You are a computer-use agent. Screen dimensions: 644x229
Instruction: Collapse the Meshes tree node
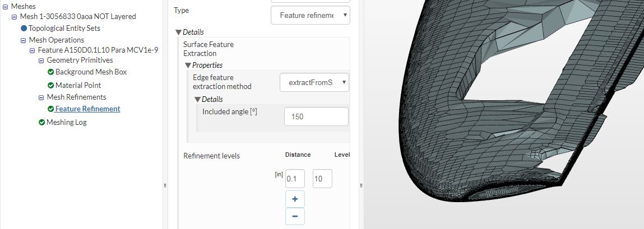(6, 6)
